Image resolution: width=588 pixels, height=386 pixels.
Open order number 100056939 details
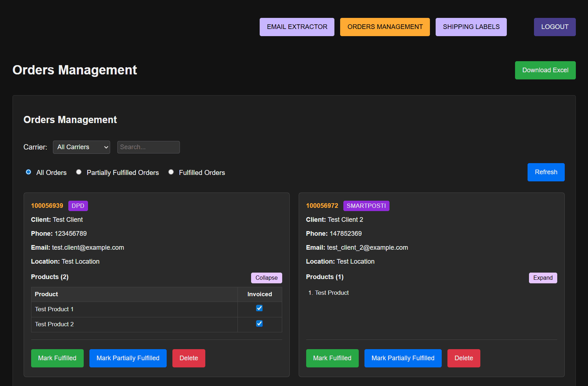tap(47, 206)
